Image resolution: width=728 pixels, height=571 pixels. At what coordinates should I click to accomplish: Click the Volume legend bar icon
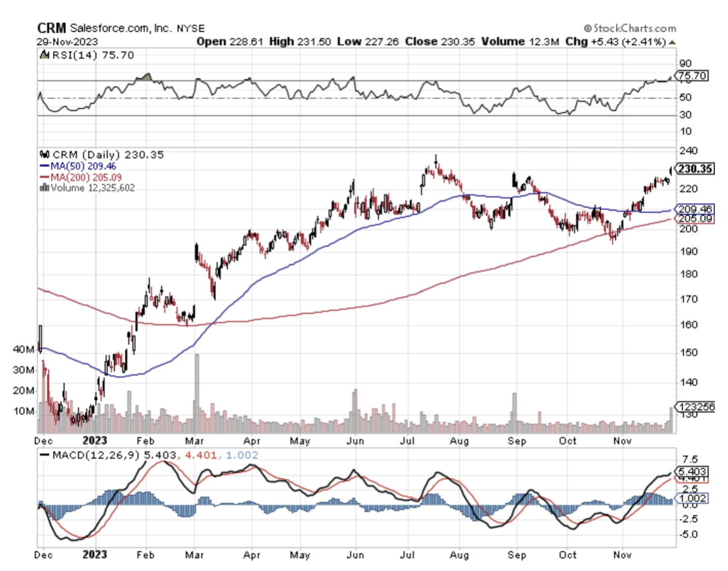click(x=43, y=188)
